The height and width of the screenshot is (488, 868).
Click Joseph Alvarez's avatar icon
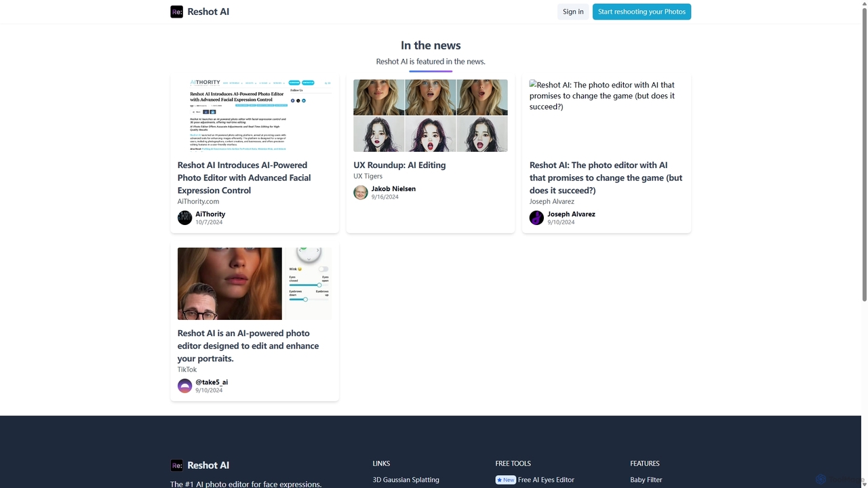click(536, 218)
